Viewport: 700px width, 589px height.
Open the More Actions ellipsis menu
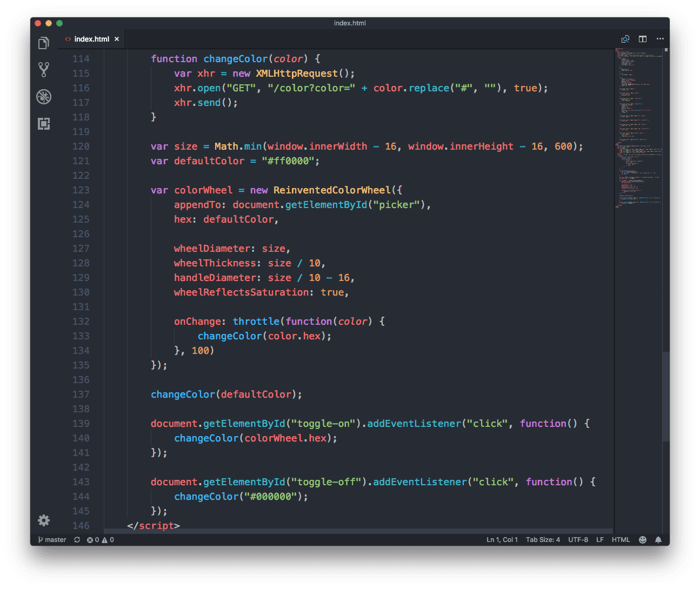tap(660, 39)
